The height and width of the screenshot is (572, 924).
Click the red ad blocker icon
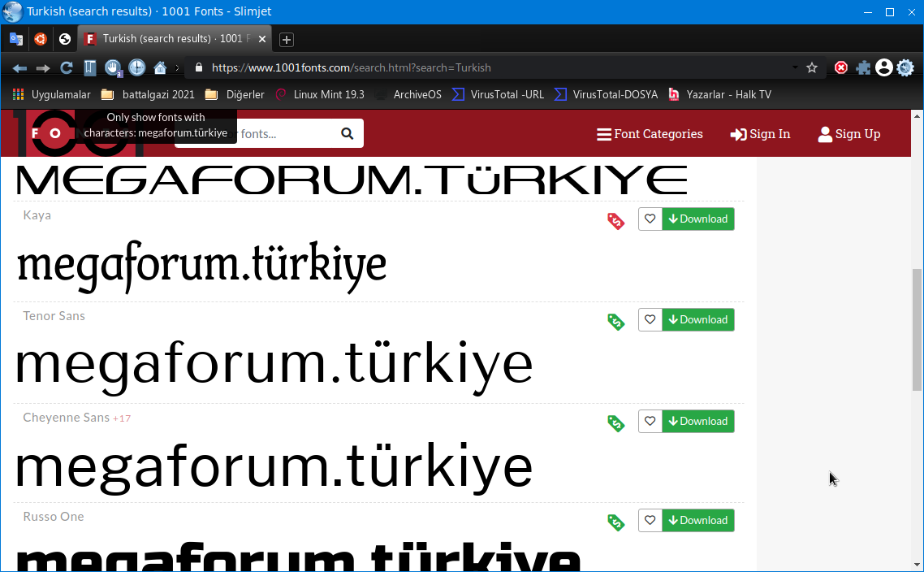click(841, 67)
